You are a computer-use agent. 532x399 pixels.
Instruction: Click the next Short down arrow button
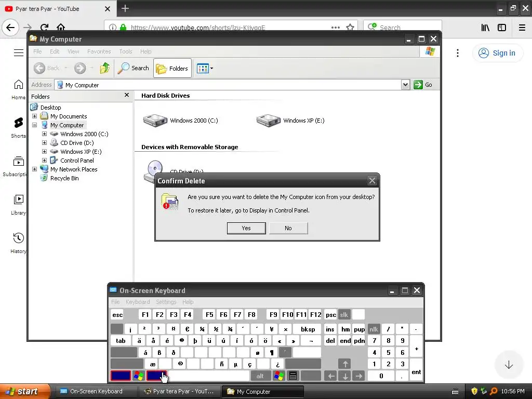[509, 365]
